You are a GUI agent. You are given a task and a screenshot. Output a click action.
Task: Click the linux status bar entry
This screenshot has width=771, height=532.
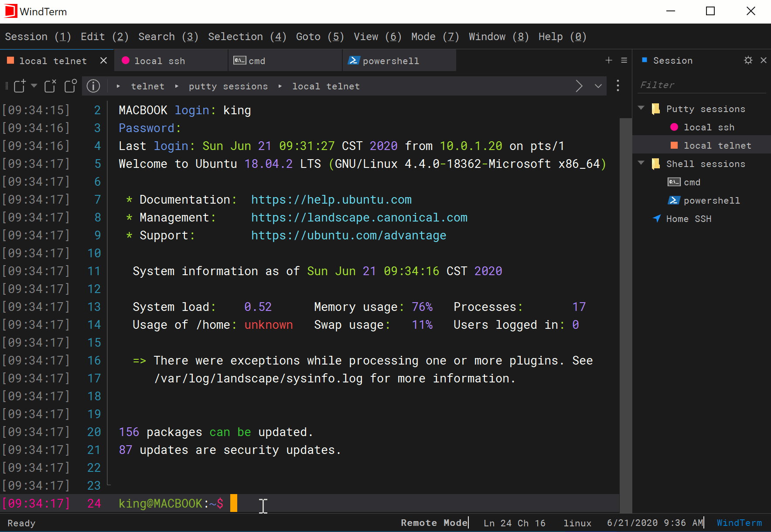coord(577,523)
